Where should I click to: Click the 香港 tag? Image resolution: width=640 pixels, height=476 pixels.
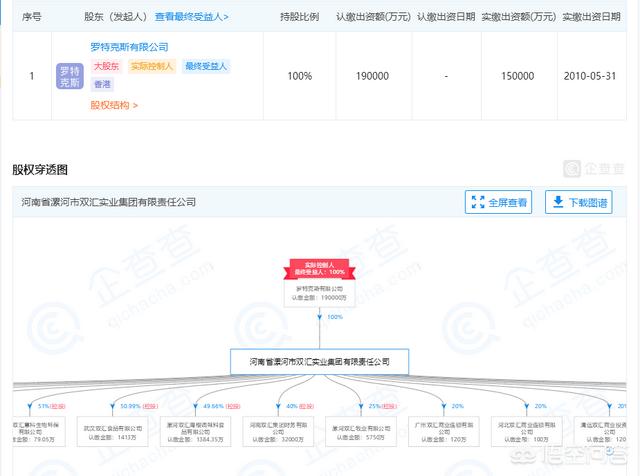102,84
